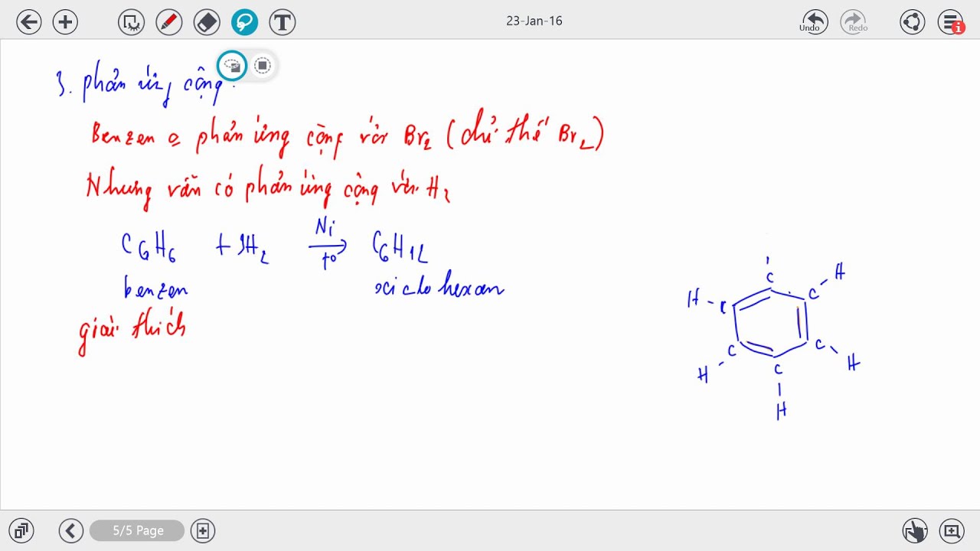Undo the last stroke
Image resolution: width=980 pixels, height=551 pixels.
[815, 22]
